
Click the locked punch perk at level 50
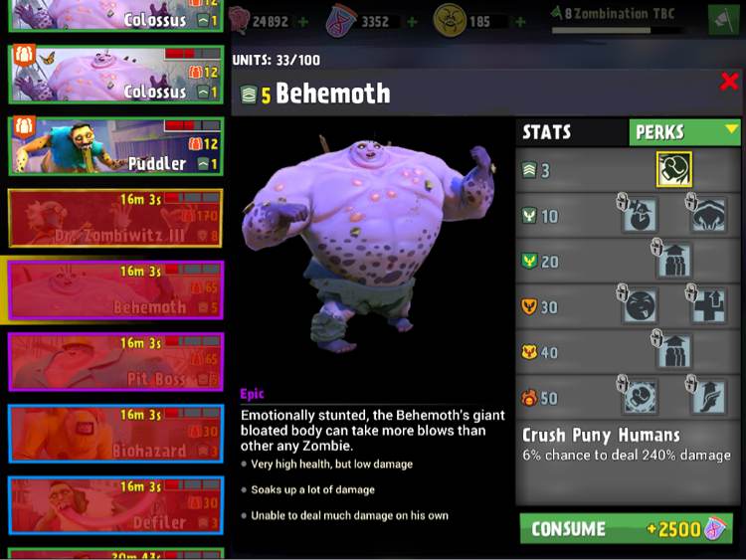pos(639,397)
